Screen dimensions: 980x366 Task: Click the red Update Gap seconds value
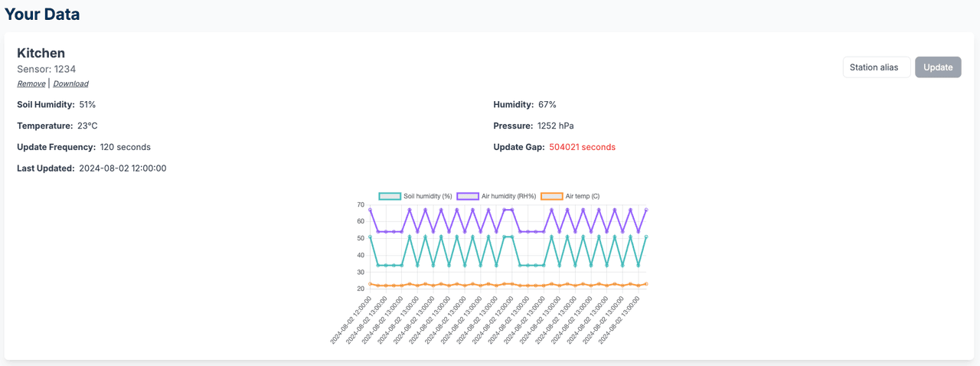(582, 147)
